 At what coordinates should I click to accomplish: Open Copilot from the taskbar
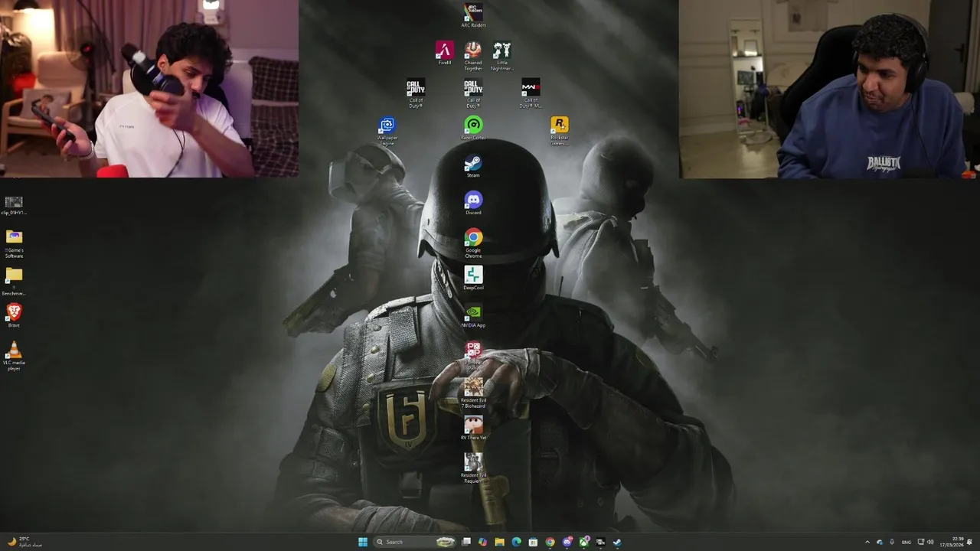pos(482,542)
